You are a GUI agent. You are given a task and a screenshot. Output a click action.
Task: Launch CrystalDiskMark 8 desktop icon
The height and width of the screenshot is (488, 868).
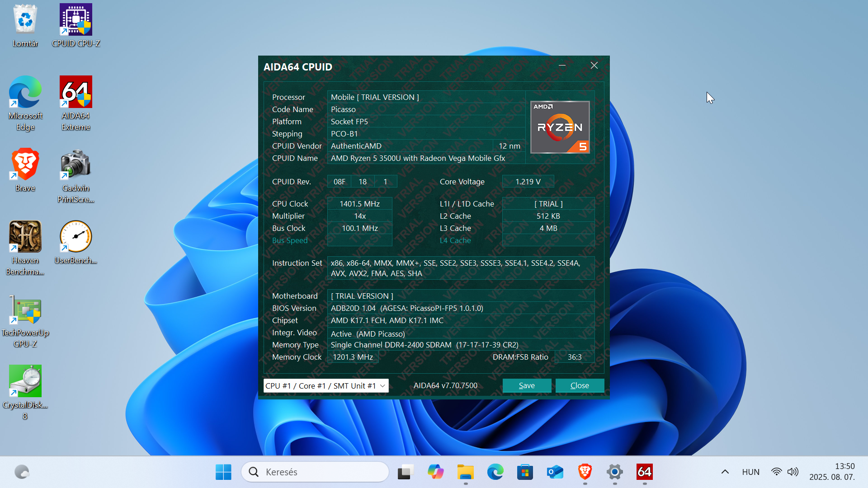25,393
